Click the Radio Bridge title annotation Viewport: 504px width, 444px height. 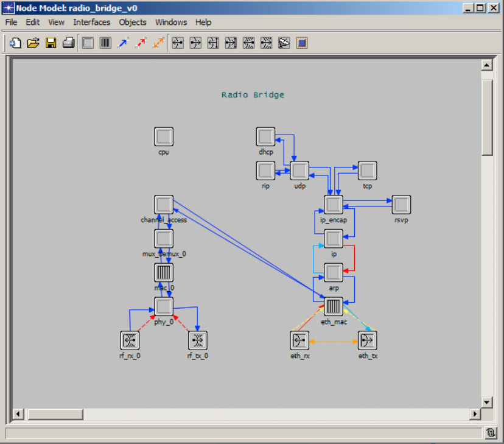pyautogui.click(x=253, y=95)
